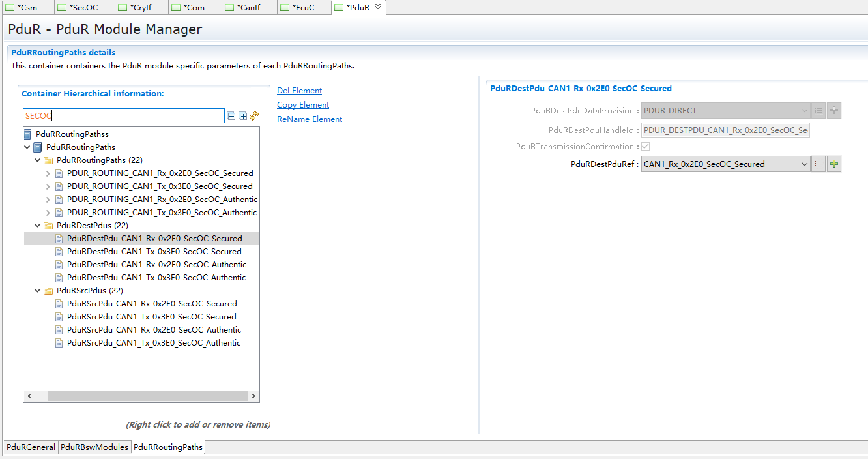Click the Del Element link
Viewport: 868px width, 459px height.
pyautogui.click(x=299, y=91)
